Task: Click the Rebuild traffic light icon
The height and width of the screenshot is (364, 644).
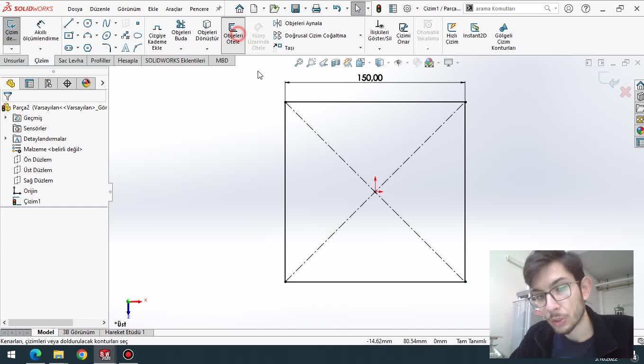Action: (x=379, y=9)
